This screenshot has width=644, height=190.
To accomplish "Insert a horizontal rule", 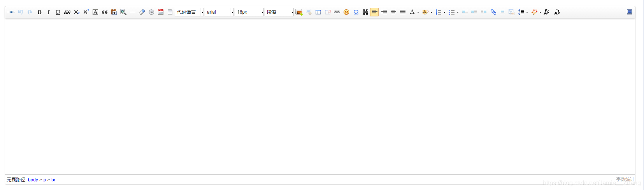I will click(133, 12).
